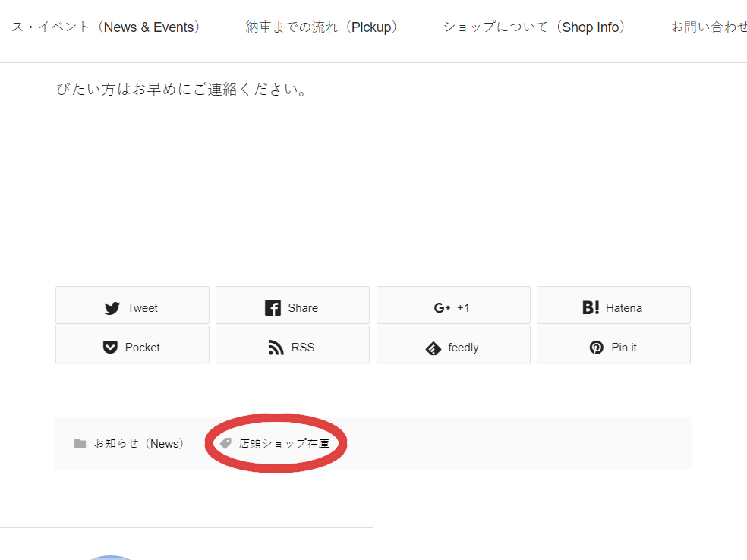Screen dimensions: 747x560
Task: Click the feedly logo icon
Action: pyautogui.click(x=433, y=348)
